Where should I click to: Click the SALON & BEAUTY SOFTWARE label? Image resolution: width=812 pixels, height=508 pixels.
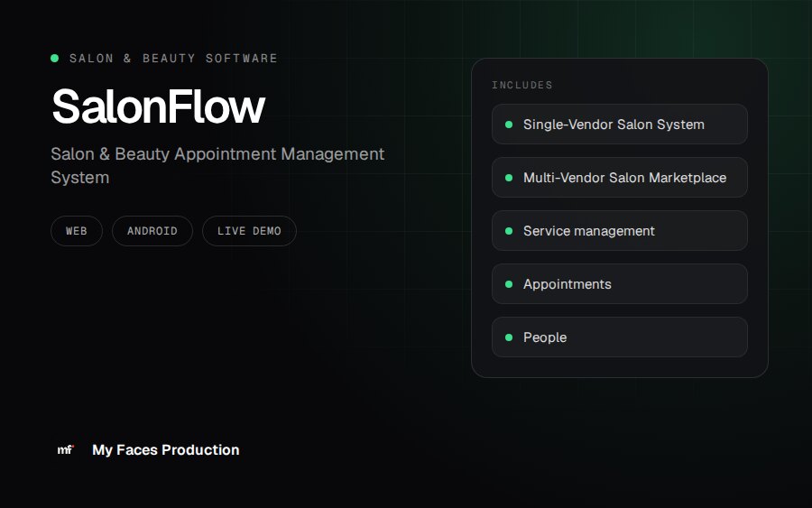[173, 59]
